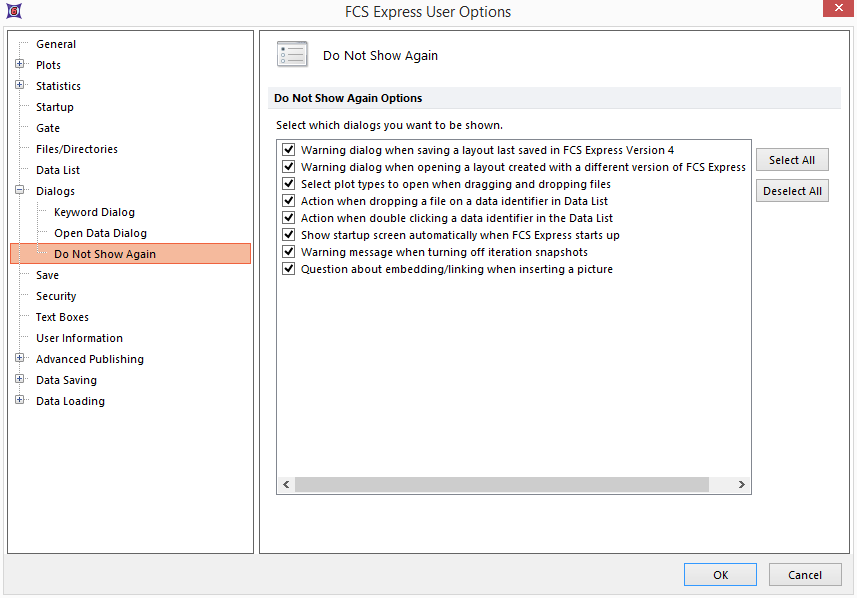Go to Files/Directories settings
This screenshot has height=598, width=857.
click(x=77, y=149)
